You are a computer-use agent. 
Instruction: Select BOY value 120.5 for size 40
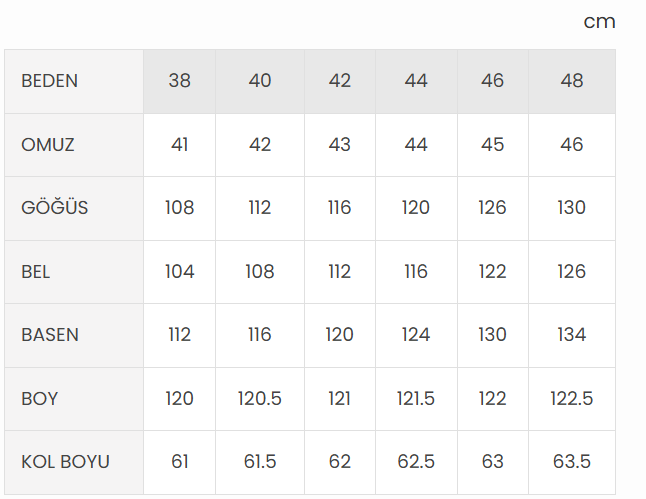tap(260, 399)
